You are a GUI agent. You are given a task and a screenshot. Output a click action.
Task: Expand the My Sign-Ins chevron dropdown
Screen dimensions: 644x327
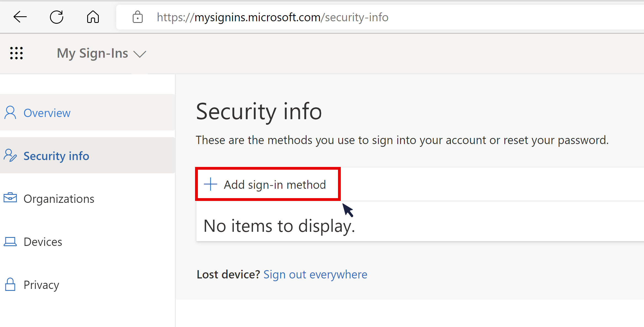(140, 54)
